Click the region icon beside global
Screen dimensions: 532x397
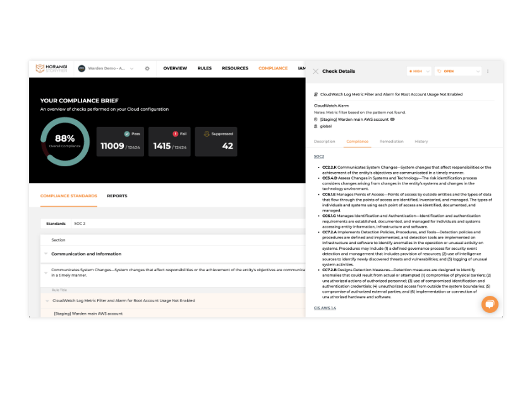pos(316,126)
